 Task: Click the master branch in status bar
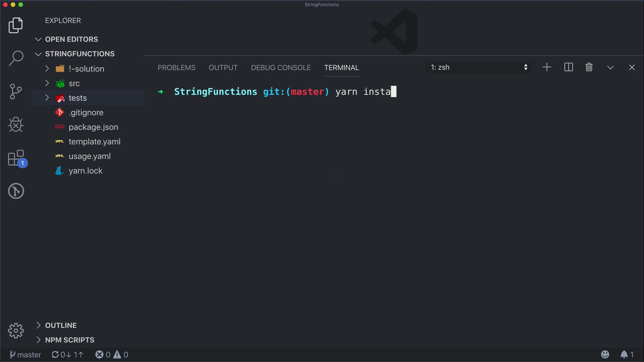tap(25, 355)
